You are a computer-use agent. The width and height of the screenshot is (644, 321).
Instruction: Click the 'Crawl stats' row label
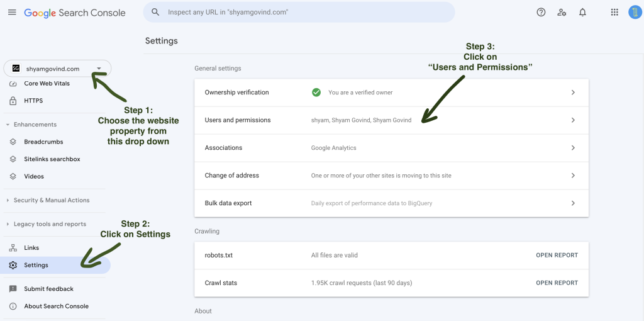[x=221, y=283]
